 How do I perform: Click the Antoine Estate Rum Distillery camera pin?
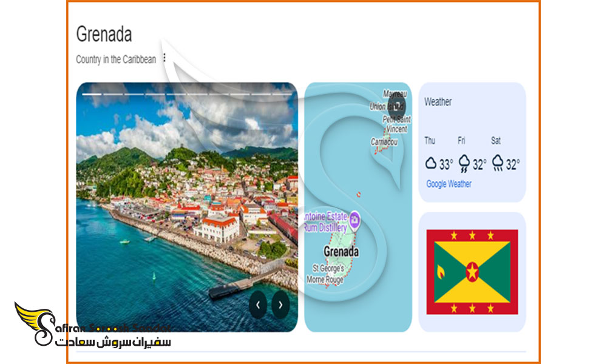click(x=354, y=221)
